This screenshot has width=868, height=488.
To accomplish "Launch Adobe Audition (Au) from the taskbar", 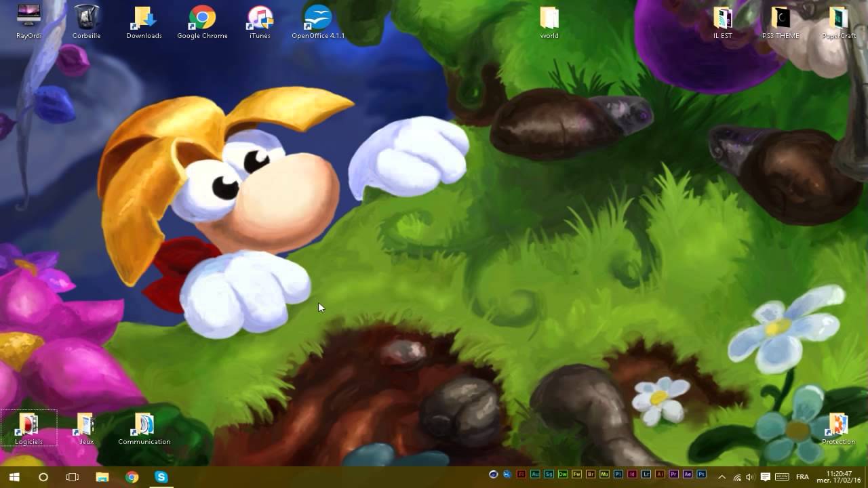I will [x=535, y=474].
